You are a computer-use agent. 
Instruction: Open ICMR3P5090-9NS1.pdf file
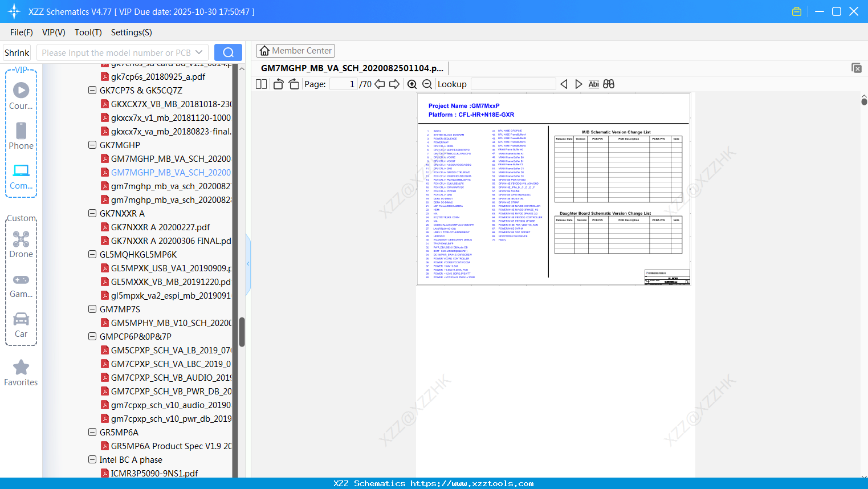click(x=154, y=473)
